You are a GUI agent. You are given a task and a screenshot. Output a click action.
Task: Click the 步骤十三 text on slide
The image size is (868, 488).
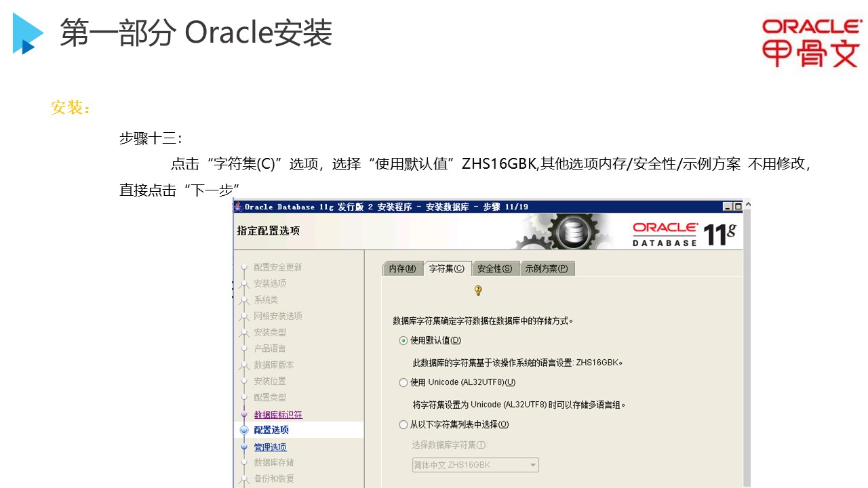point(151,139)
